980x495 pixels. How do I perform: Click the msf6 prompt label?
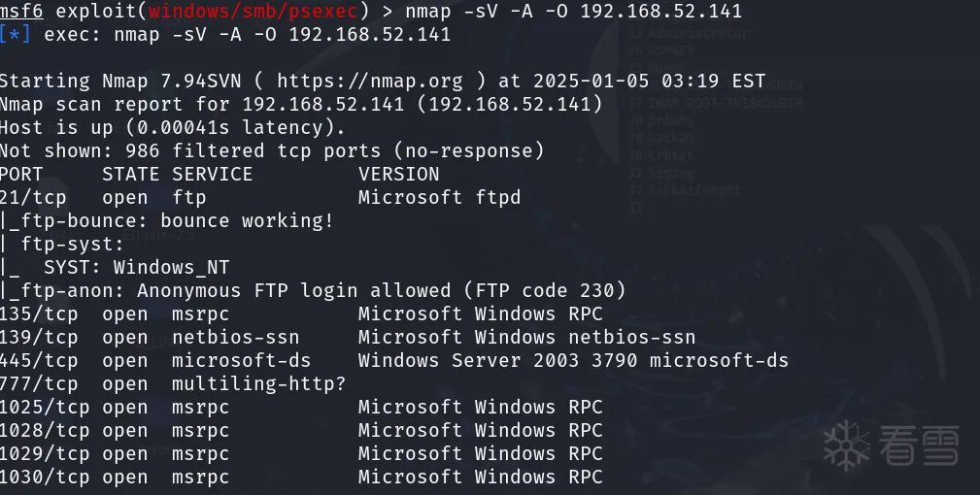(x=21, y=12)
